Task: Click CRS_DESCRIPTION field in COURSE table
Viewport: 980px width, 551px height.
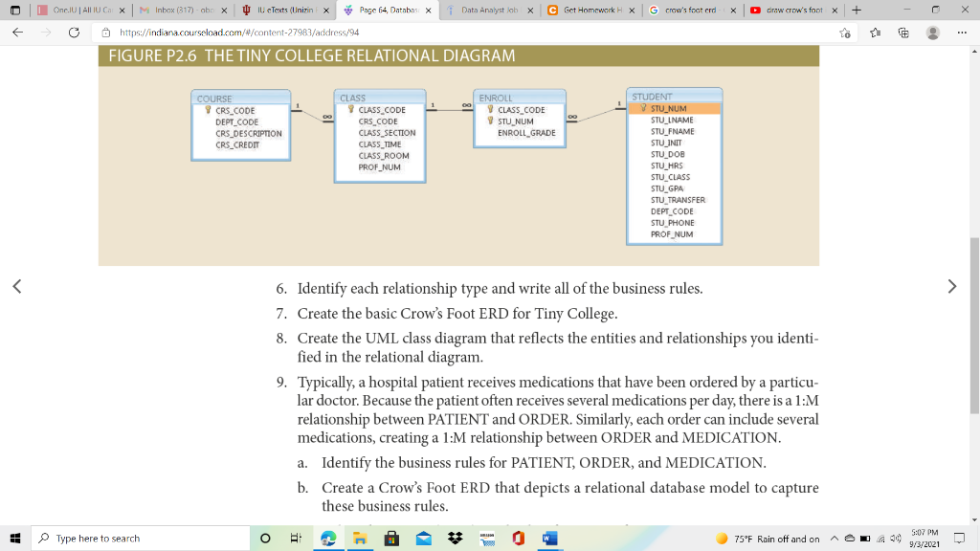Action: [x=249, y=133]
